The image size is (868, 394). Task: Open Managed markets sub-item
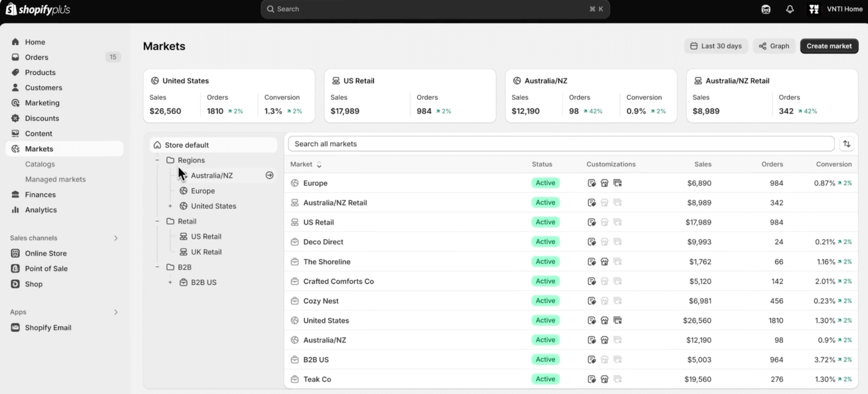[55, 179]
